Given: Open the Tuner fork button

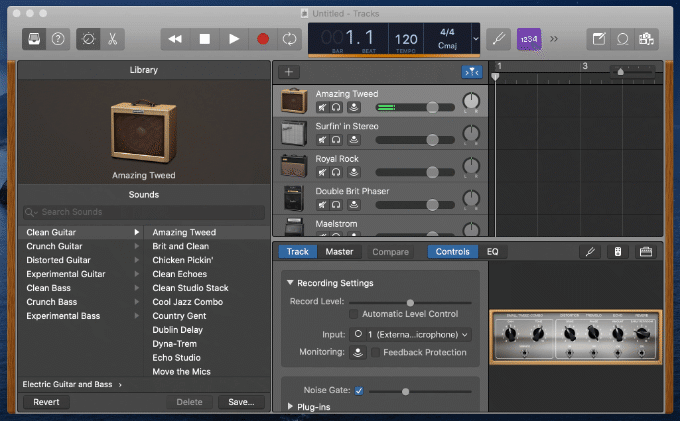Looking at the screenshot, I should coord(499,39).
